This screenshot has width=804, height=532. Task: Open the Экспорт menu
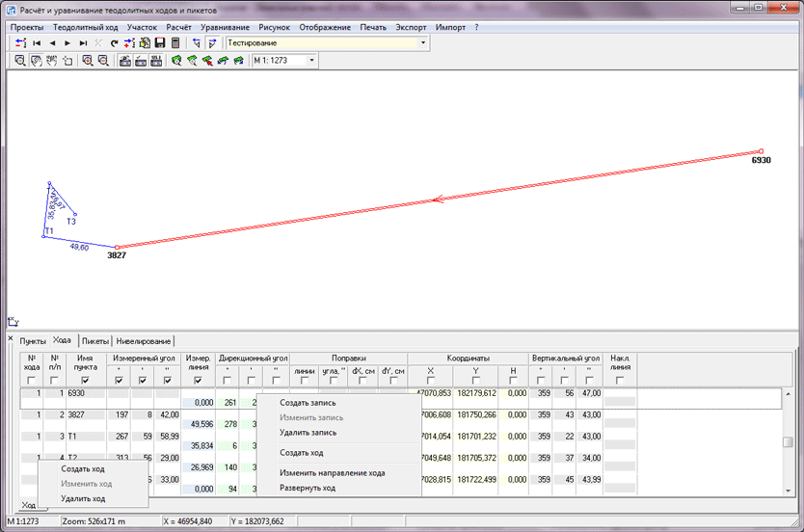[x=411, y=27]
